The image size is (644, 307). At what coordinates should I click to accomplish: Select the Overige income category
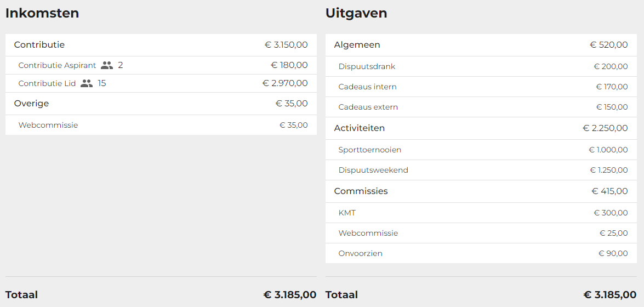[x=161, y=104]
